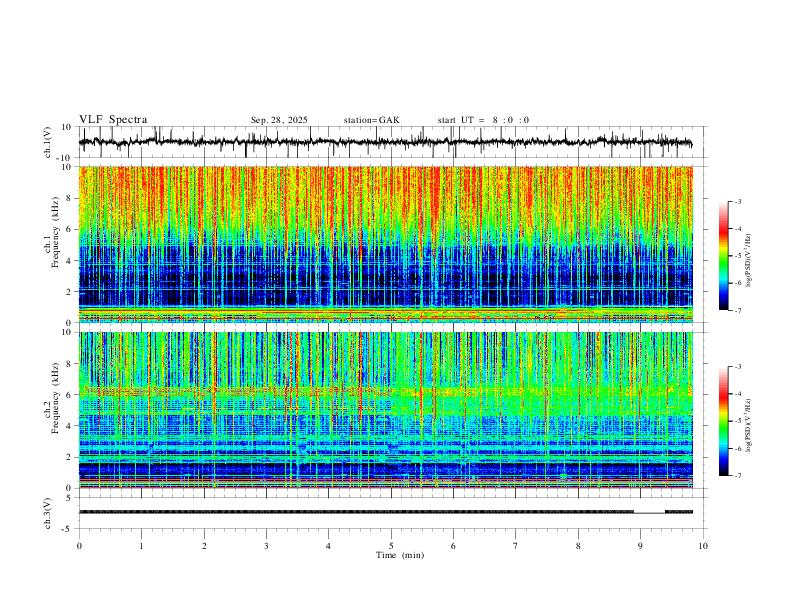Click time axis tick label "5"
This screenshot has width=792, height=612.
click(391, 546)
